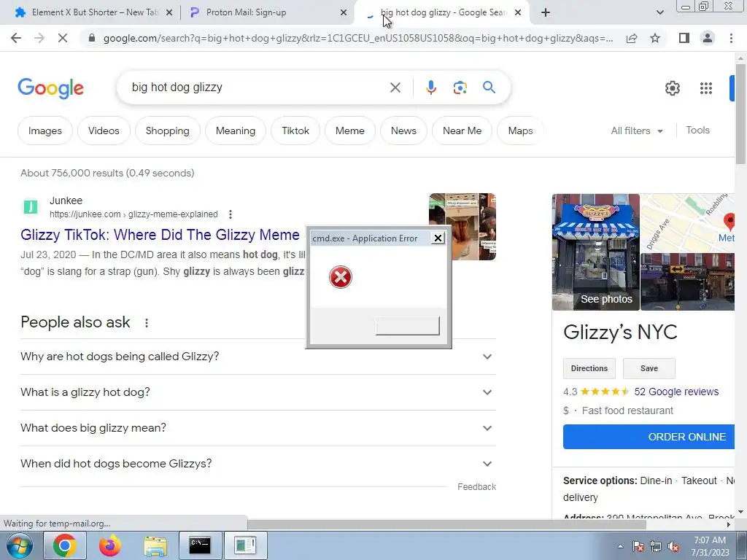Expand 'Why are hot dogs being called Glizzy?'
The image size is (747, 560).
click(x=258, y=357)
